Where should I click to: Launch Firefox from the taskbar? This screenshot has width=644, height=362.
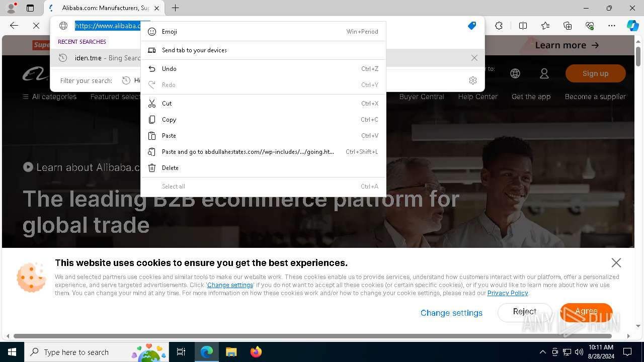coord(256,352)
